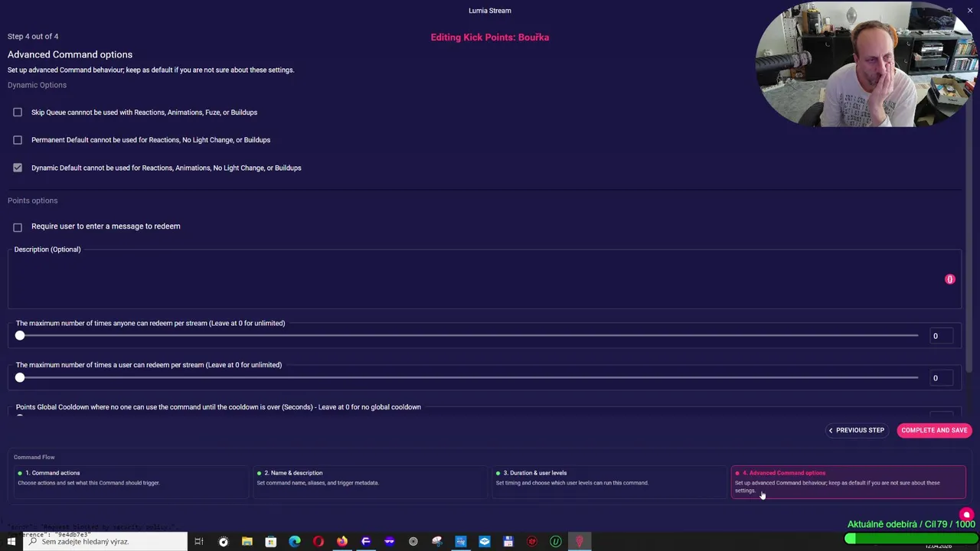
Task: Go back with the Previous Step button
Action: [x=856, y=430]
